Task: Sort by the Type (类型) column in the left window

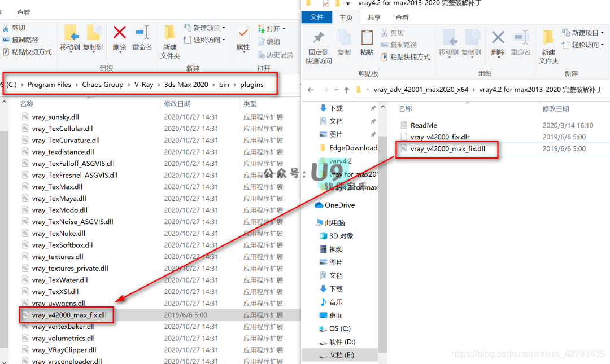Action: pos(250,104)
